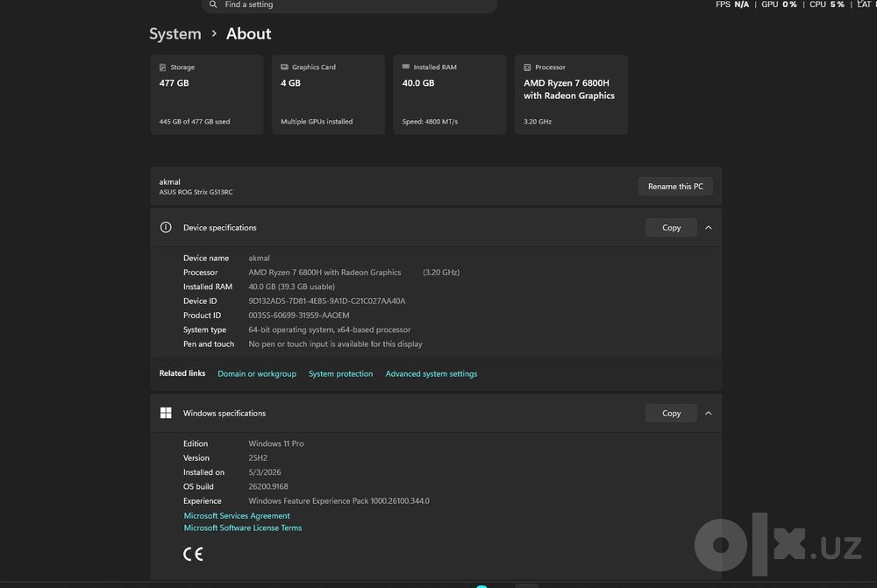This screenshot has height=588, width=877.
Task: Click the Installed RAM icon
Action: pos(406,67)
